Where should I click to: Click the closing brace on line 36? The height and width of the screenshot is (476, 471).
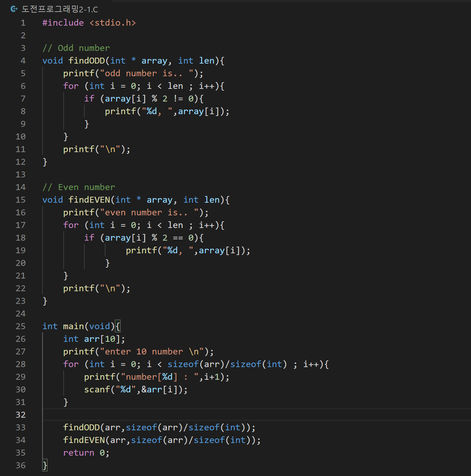[45, 465]
